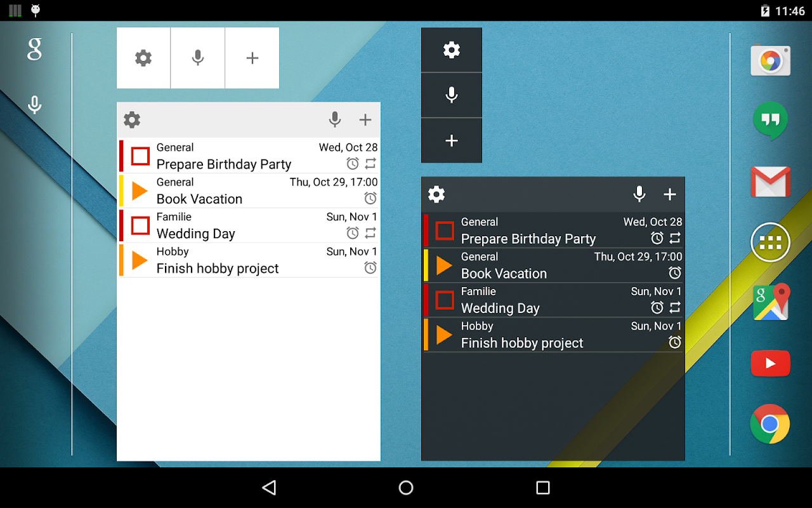Tap microphone in dark task list header
Image resolution: width=812 pixels, height=508 pixels.
click(x=639, y=194)
